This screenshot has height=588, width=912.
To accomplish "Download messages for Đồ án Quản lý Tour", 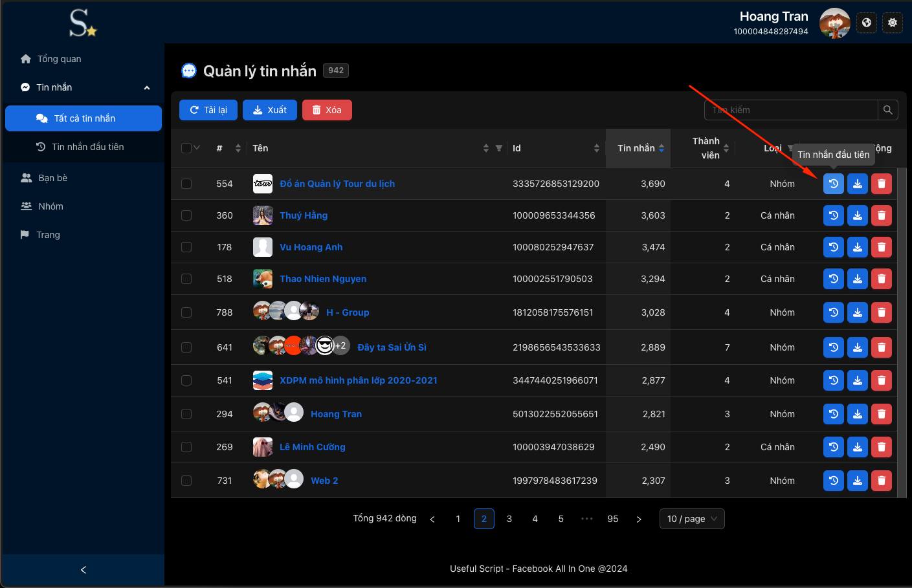I will 858,184.
